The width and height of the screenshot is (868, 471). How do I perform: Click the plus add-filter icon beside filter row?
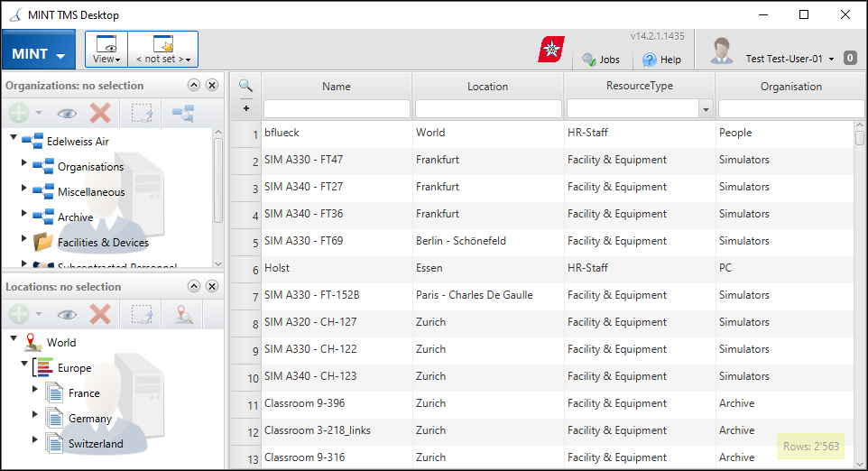[x=246, y=108]
